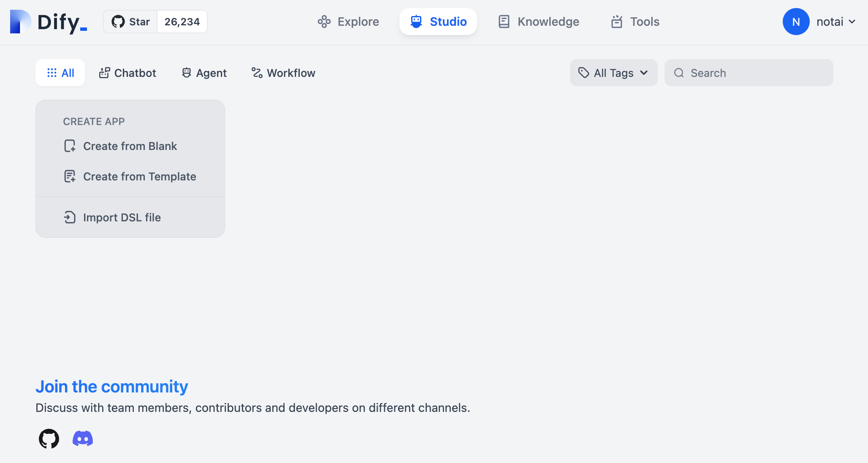
Task: Filter apps by Agent type
Action: 204,73
